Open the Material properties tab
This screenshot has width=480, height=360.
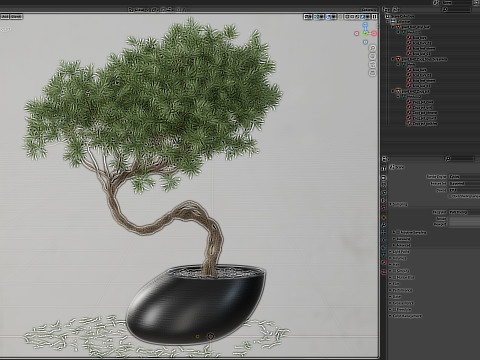tap(384, 263)
